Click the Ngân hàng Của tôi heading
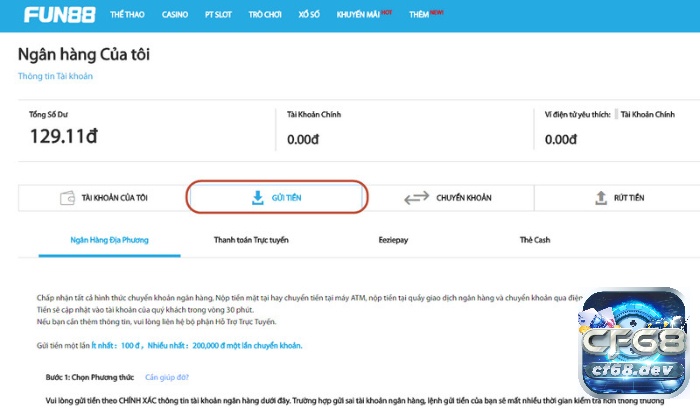700x409 pixels. pyautogui.click(x=84, y=55)
